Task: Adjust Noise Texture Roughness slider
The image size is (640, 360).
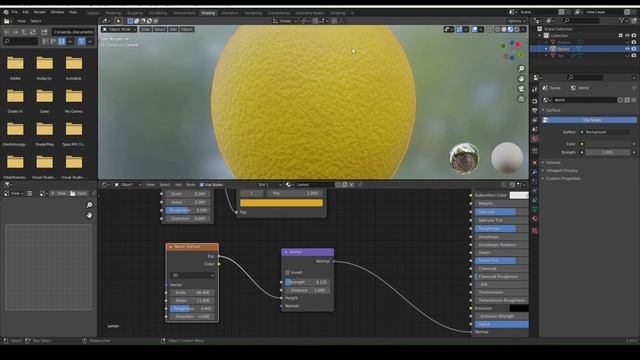Action: tap(192, 309)
